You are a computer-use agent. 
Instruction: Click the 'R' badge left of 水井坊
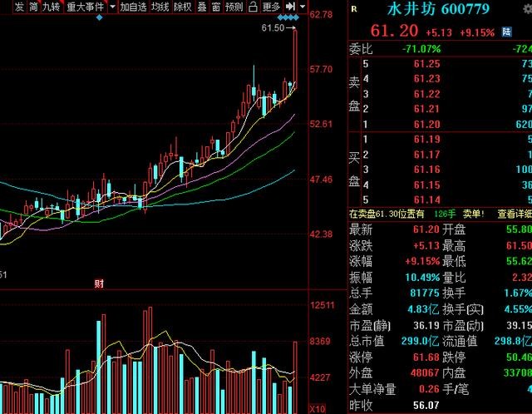355,9
